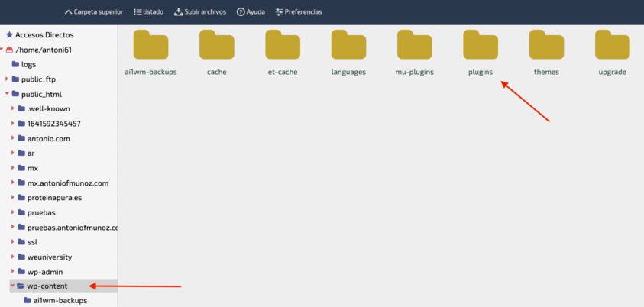Open the cache folder icon
644x307 pixels.
click(217, 44)
